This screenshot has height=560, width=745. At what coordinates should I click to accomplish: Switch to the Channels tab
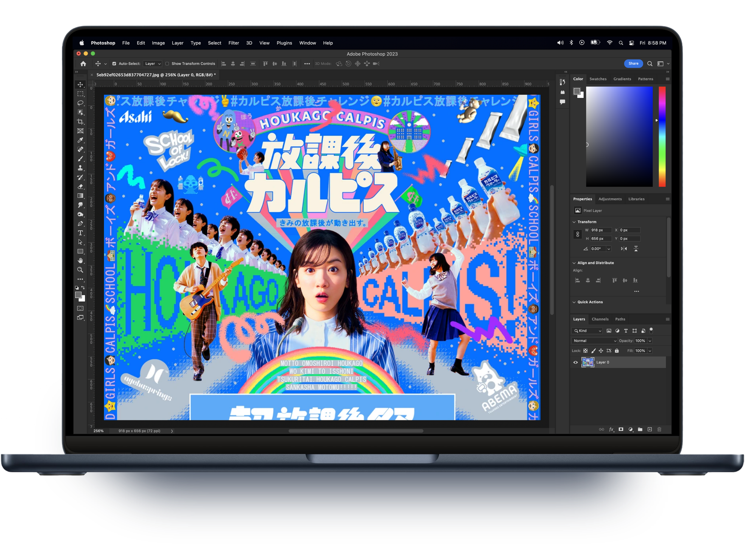pyautogui.click(x=600, y=319)
